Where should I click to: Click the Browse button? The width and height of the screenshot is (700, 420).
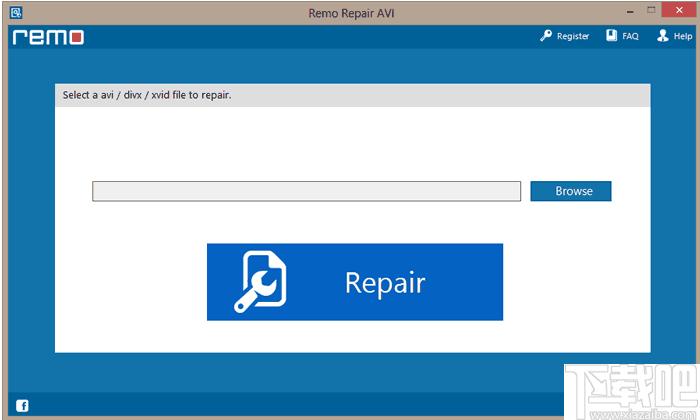click(x=571, y=191)
